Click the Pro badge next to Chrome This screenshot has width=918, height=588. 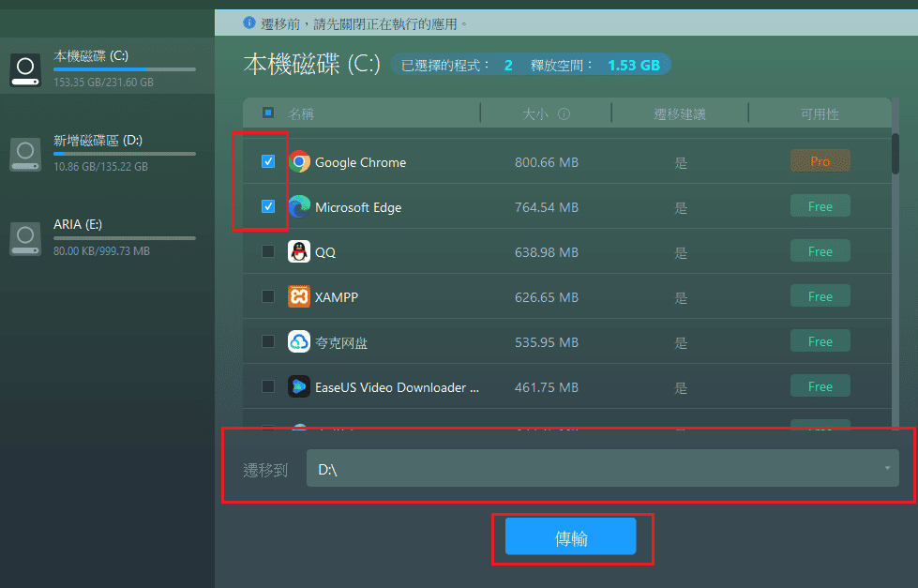[820, 160]
